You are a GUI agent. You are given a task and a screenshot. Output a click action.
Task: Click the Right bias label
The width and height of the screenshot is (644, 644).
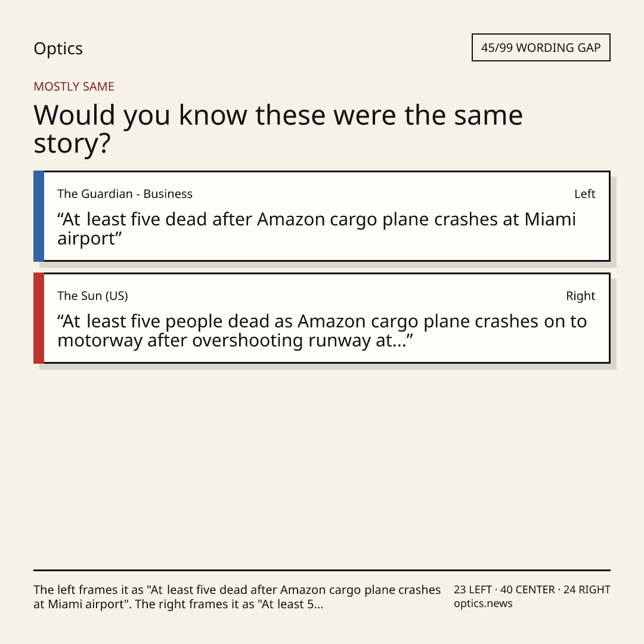581,296
